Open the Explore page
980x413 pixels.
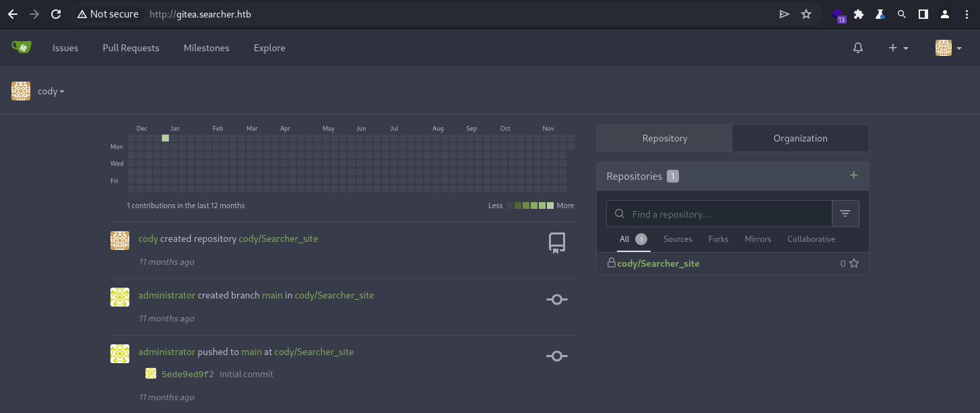click(x=269, y=48)
